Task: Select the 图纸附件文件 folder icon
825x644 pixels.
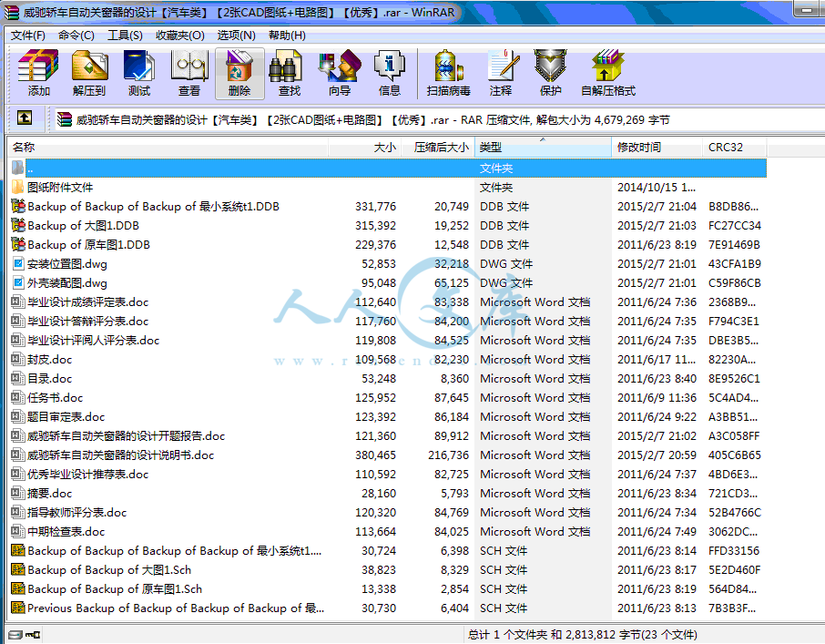Action: (x=18, y=187)
